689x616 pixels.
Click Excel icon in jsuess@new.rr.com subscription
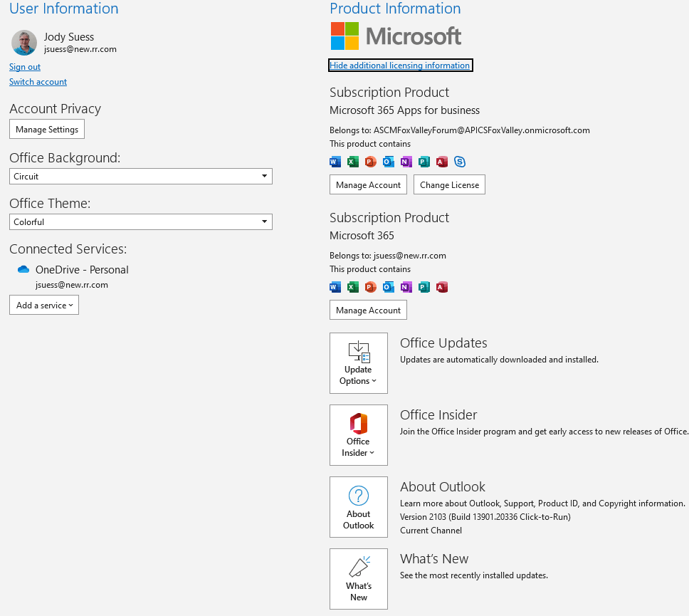353,287
